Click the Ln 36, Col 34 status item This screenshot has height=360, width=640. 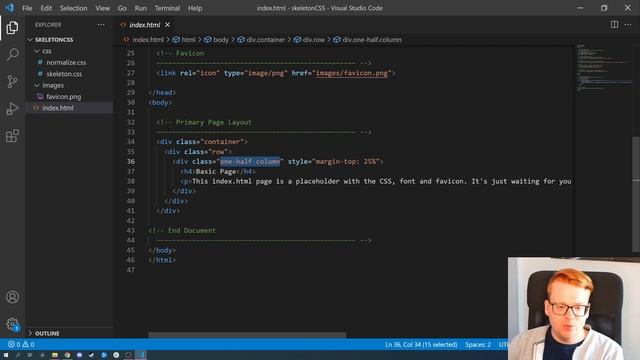click(421, 344)
